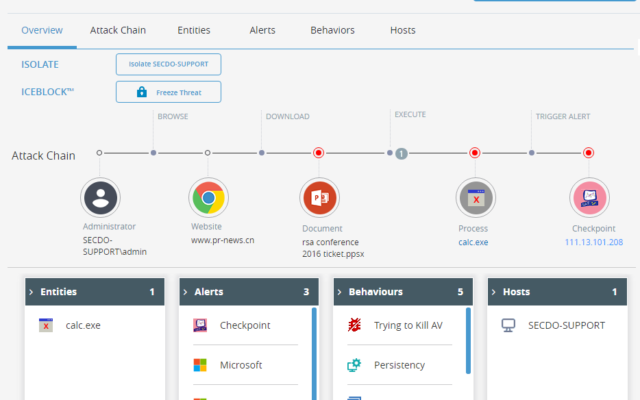Go to the Alerts tab

262,30
